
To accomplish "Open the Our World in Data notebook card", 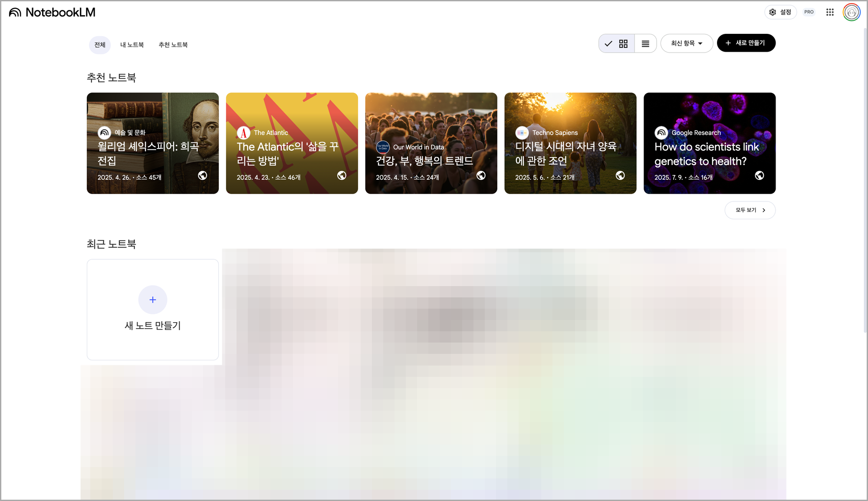I will [x=431, y=143].
